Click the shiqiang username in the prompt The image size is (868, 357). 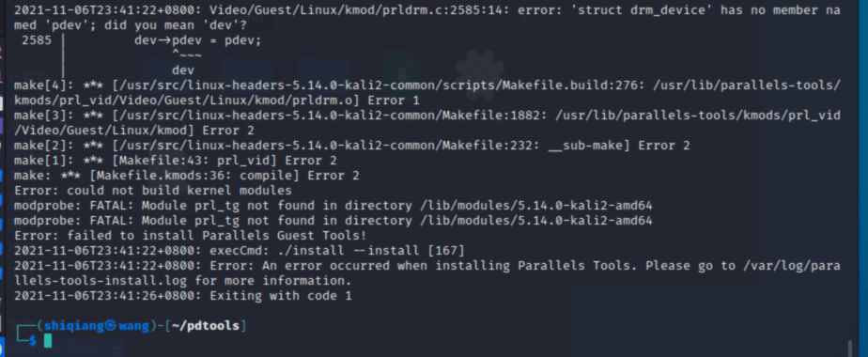click(73, 326)
